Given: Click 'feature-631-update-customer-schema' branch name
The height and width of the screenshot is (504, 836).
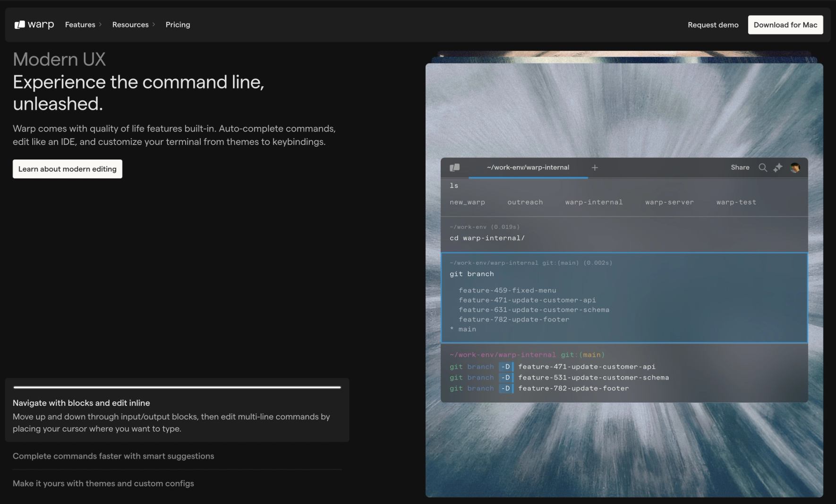Looking at the screenshot, I should 534,310.
